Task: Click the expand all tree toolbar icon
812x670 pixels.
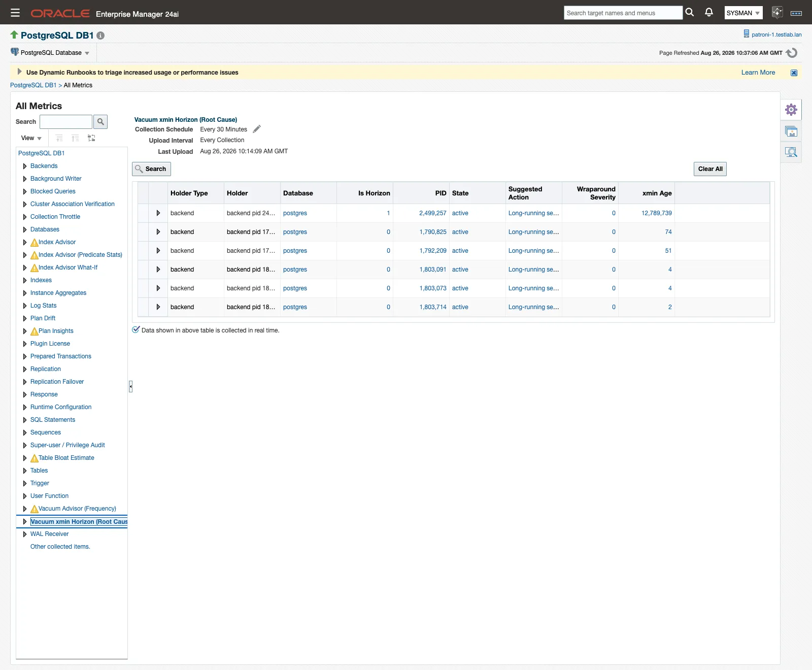Action: click(x=59, y=138)
